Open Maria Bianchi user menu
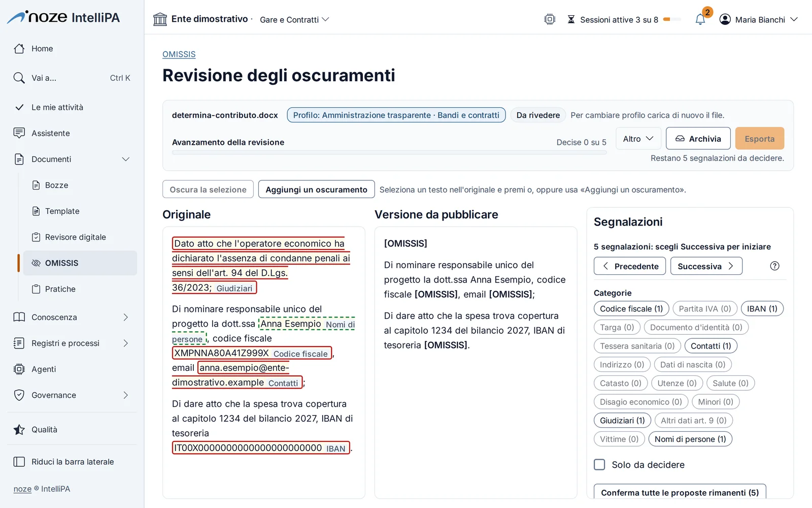Image resolution: width=812 pixels, height=508 pixels. click(x=759, y=19)
